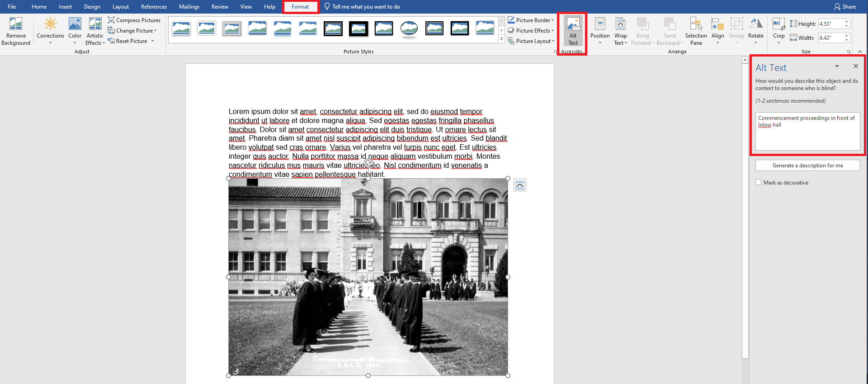The height and width of the screenshot is (384, 868).
Task: Open Artistic Effects options
Action: 95,31
